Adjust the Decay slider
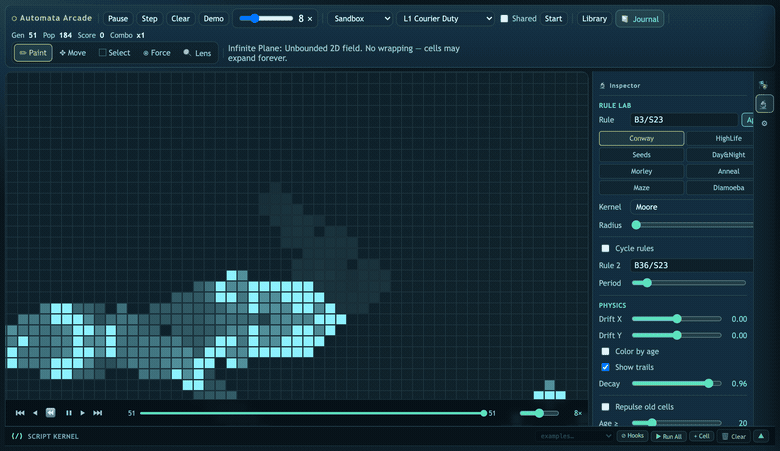This screenshot has height=451, width=780. (x=677, y=383)
